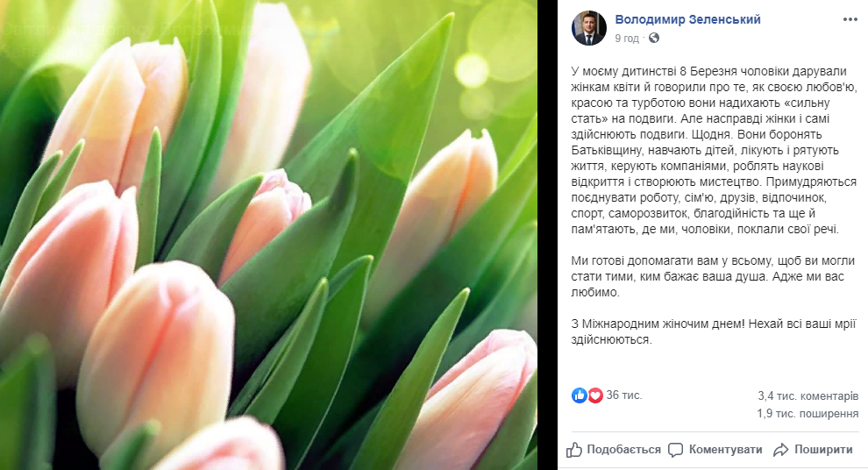Image resolution: width=868 pixels, height=470 pixels.
Task: Click the paragraph starting 'Ми готові допомагати'
Action: tap(708, 276)
